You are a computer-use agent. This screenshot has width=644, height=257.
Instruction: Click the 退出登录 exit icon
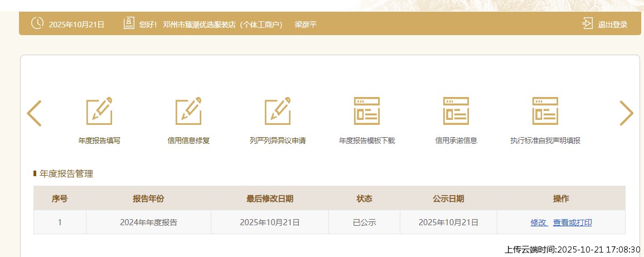click(x=587, y=23)
